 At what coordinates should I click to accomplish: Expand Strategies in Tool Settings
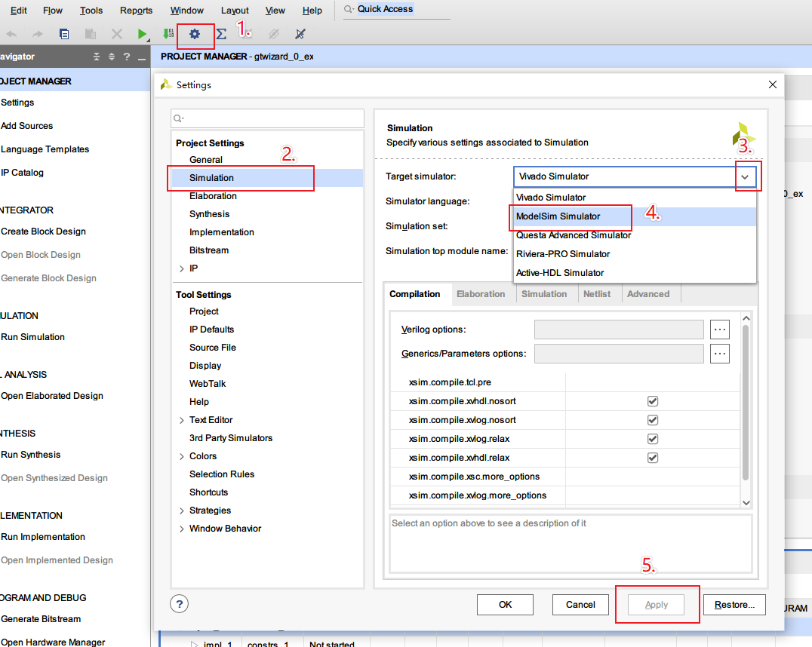click(181, 511)
